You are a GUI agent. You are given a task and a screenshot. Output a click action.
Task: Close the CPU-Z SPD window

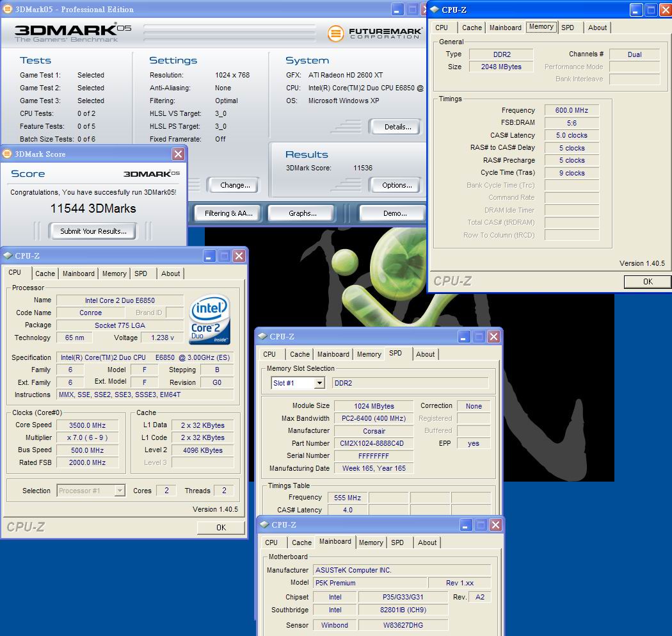(x=493, y=336)
